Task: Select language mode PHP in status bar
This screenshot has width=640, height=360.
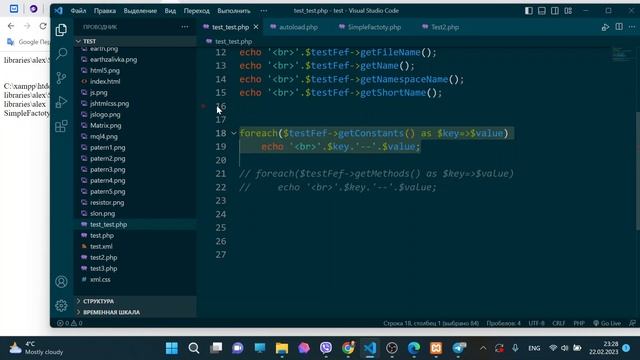Action: tap(579, 323)
